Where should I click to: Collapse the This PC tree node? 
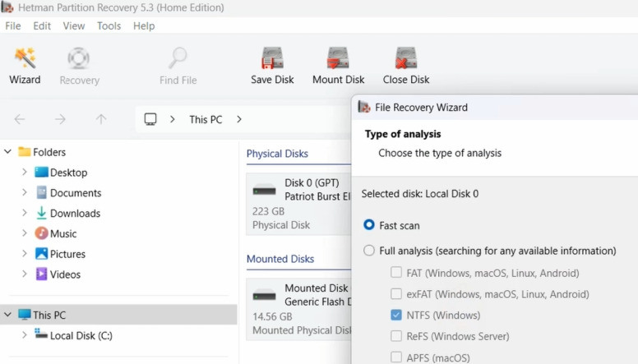tap(7, 315)
